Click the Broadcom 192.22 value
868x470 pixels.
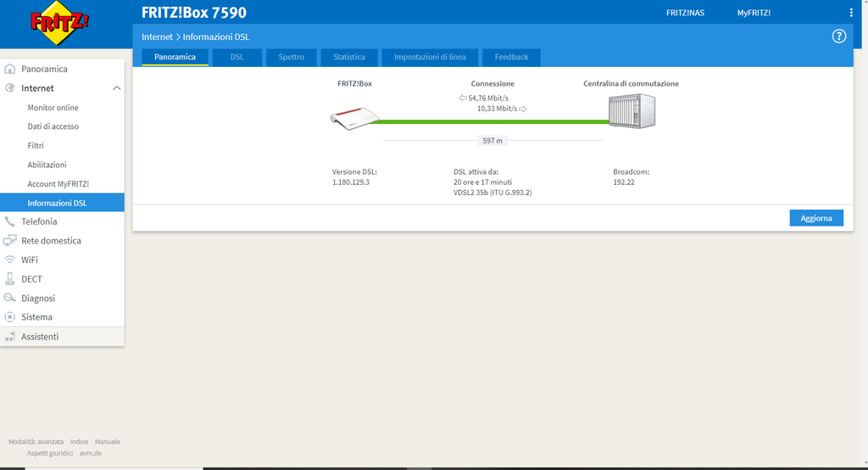coord(624,182)
